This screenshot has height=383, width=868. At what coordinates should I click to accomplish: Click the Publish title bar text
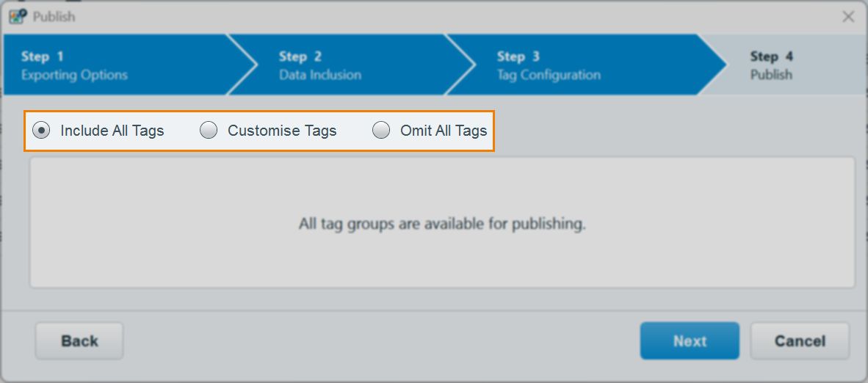54,16
